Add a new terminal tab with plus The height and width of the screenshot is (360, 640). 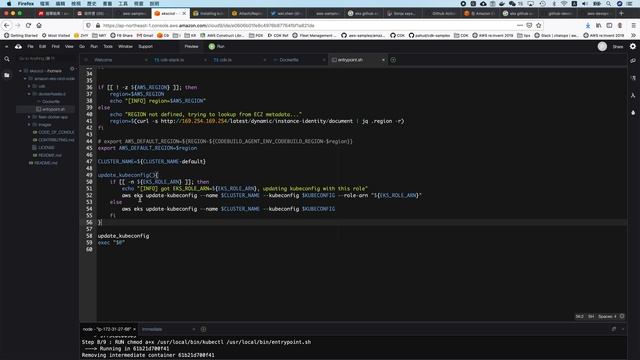coord(203,329)
